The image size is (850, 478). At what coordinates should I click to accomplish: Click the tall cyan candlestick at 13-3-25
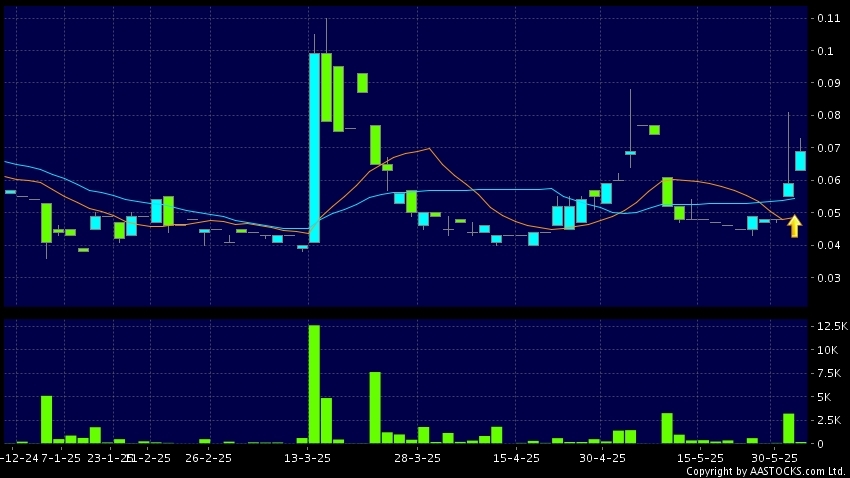pos(314,148)
